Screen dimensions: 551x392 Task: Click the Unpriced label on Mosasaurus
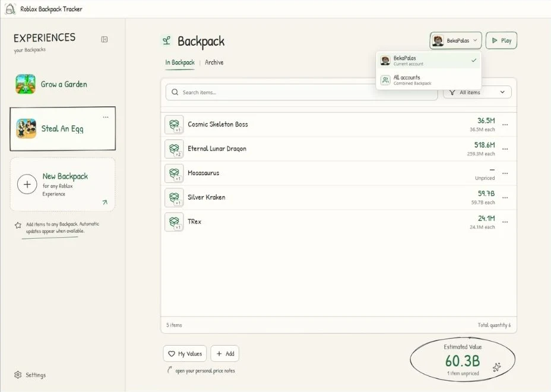[484, 178]
